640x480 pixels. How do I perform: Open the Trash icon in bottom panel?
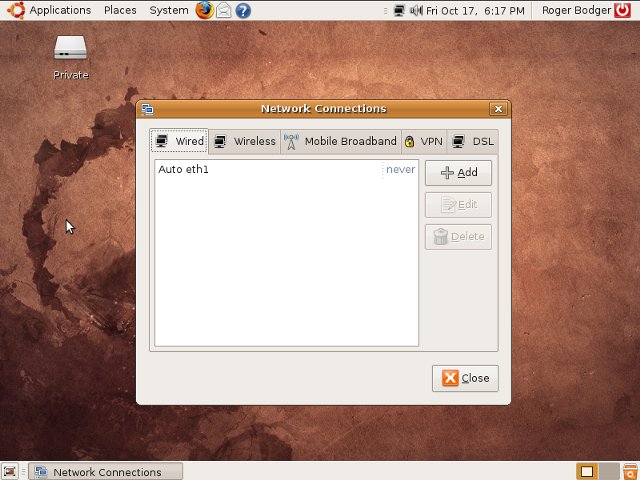coord(631,472)
